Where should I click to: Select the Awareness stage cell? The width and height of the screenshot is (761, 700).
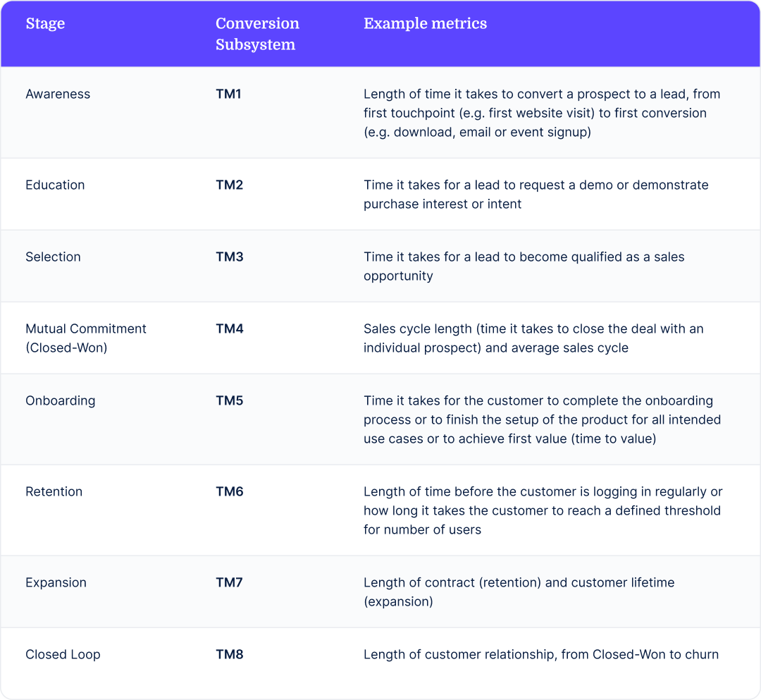coord(58,94)
